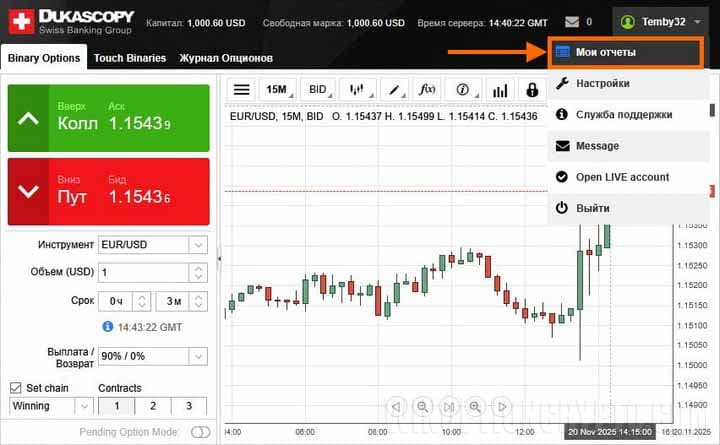Click the Dukascopy Swiss cross logo
This screenshot has width=720, height=445.
21,22
